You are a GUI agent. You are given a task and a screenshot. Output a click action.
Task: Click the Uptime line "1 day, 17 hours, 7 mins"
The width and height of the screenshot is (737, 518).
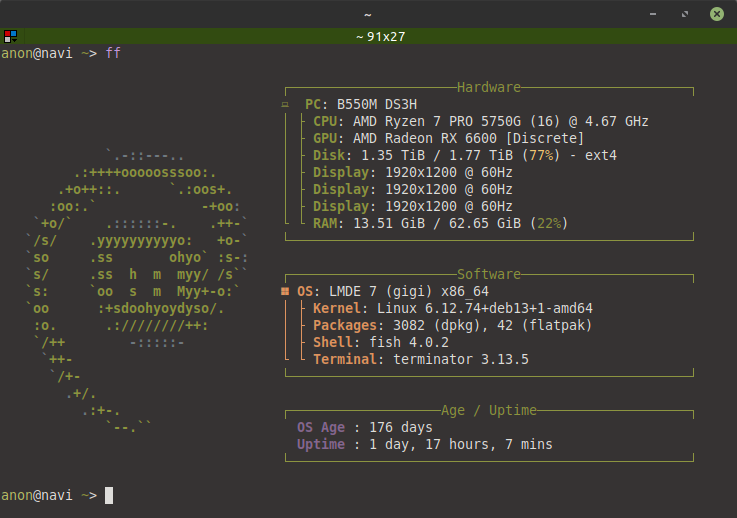(424, 444)
